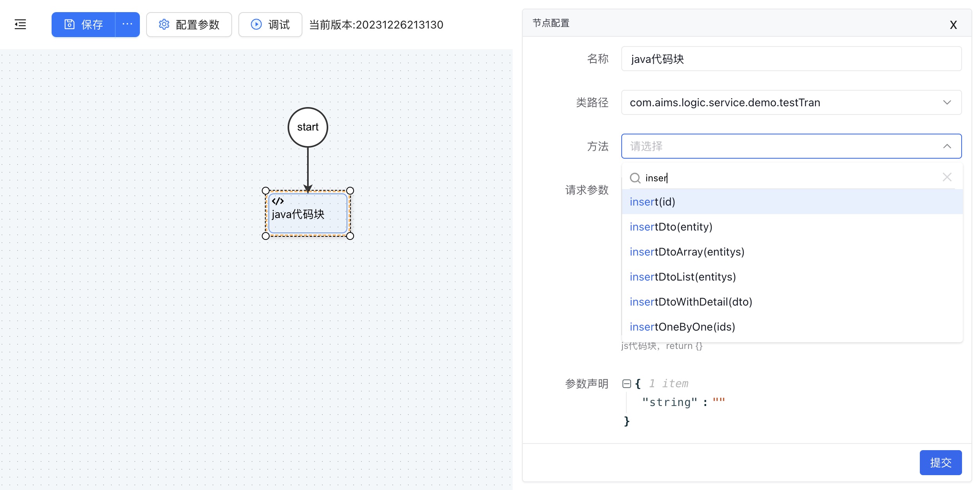Select the start node on canvas
Screen dimensions: 980x490
pyautogui.click(x=308, y=127)
